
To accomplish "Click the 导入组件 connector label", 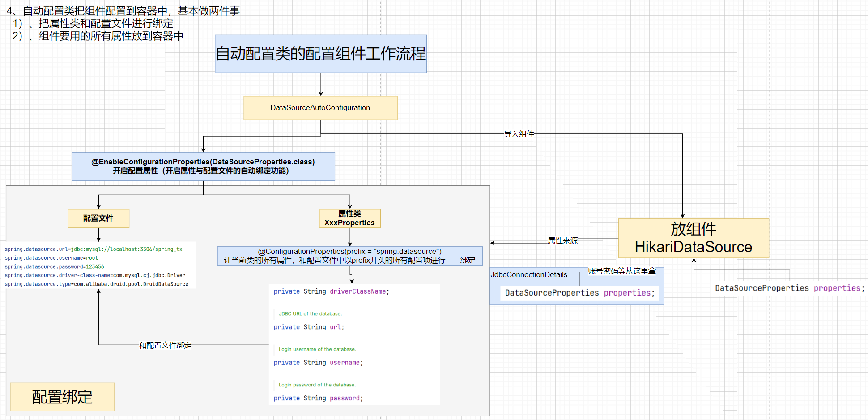I will 519,134.
